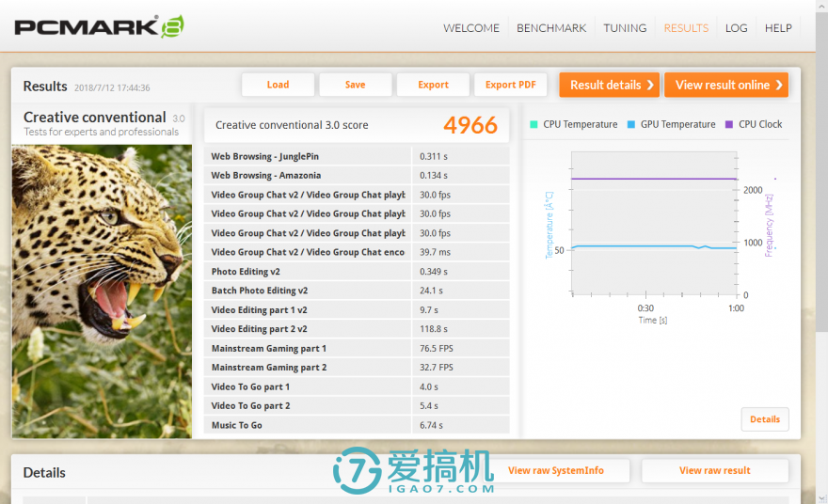Switch to the BENCHMARK tab

click(551, 28)
